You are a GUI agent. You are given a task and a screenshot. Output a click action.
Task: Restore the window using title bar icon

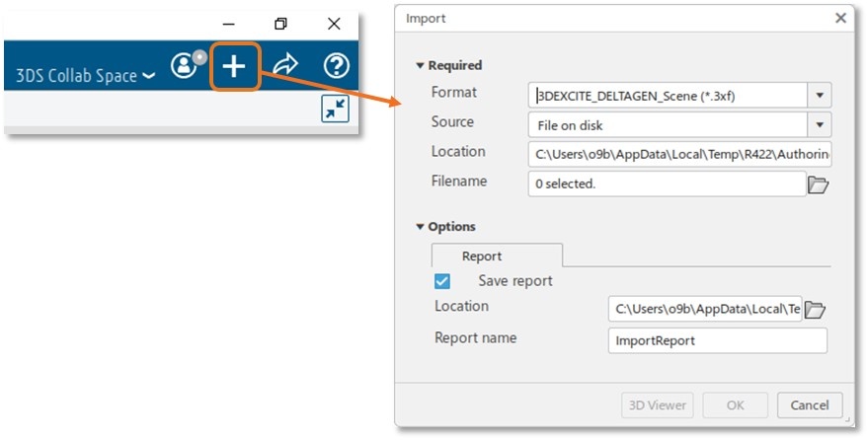coord(281,24)
